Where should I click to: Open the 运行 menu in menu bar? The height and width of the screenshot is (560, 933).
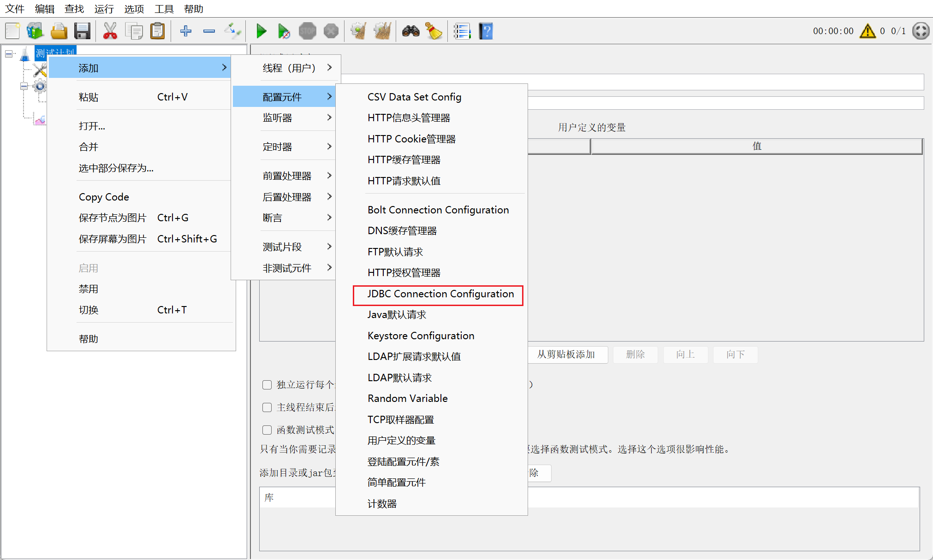[x=104, y=9]
